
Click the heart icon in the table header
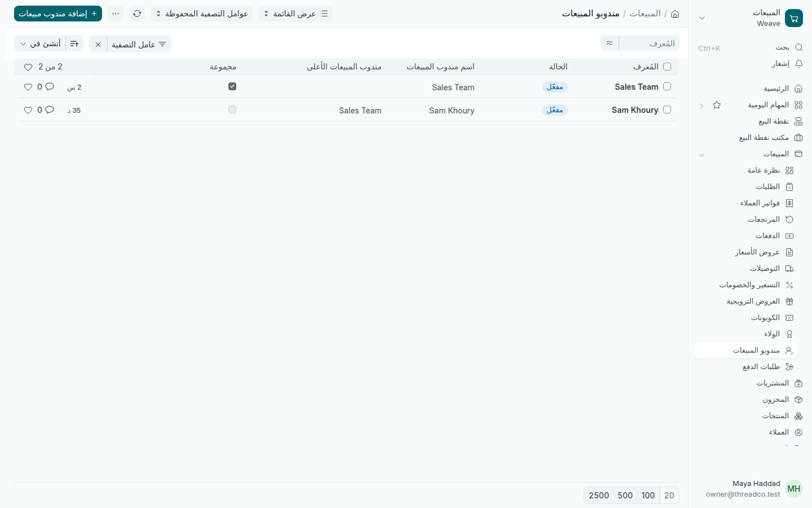[28, 67]
